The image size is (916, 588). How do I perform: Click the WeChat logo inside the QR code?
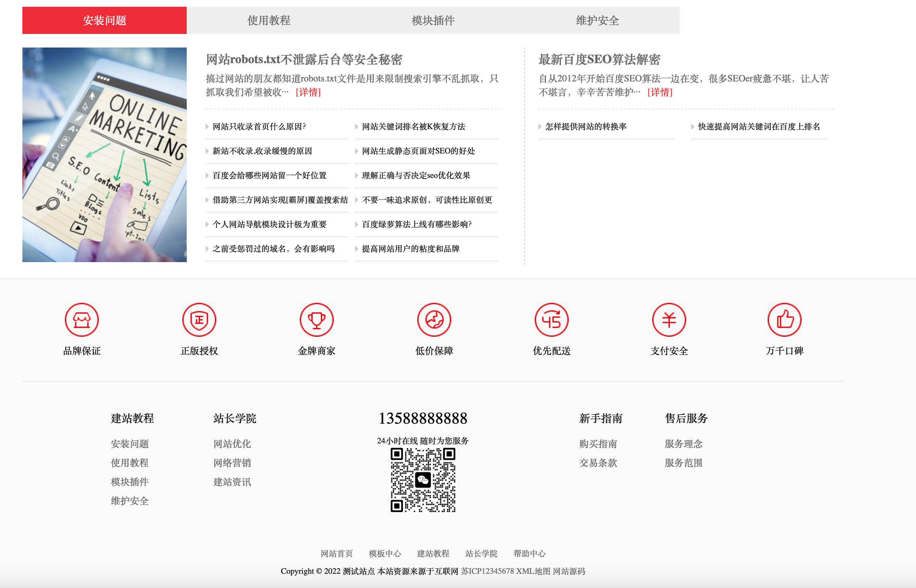point(423,480)
